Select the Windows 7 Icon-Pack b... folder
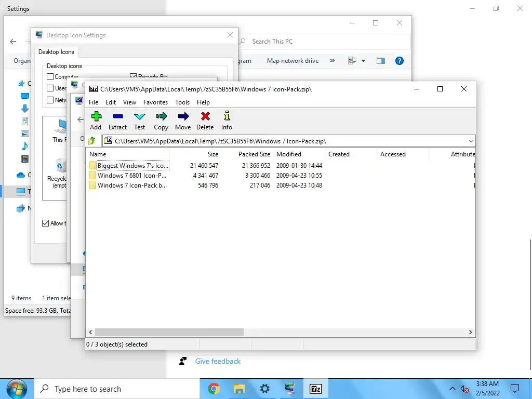The width and height of the screenshot is (532, 399). pyautogui.click(x=128, y=185)
